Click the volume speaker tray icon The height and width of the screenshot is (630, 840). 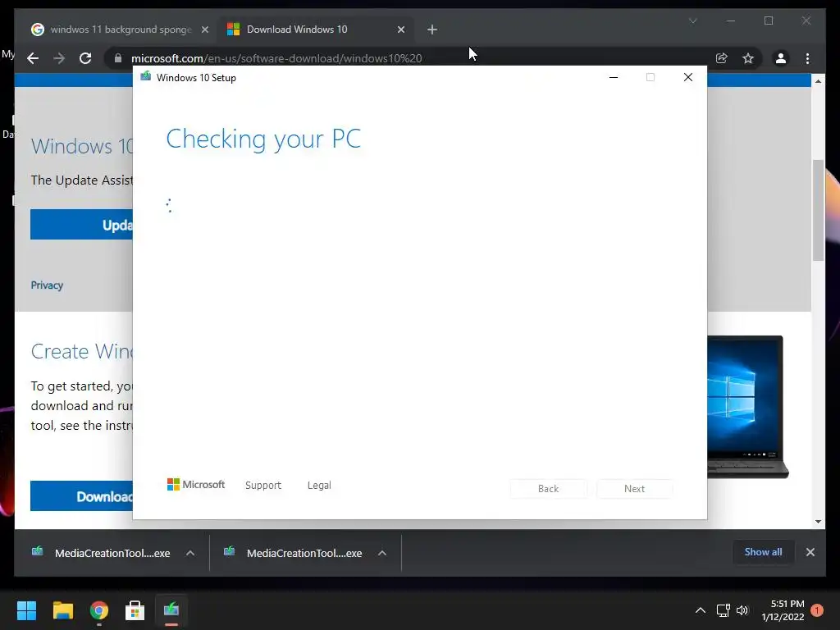pos(742,610)
